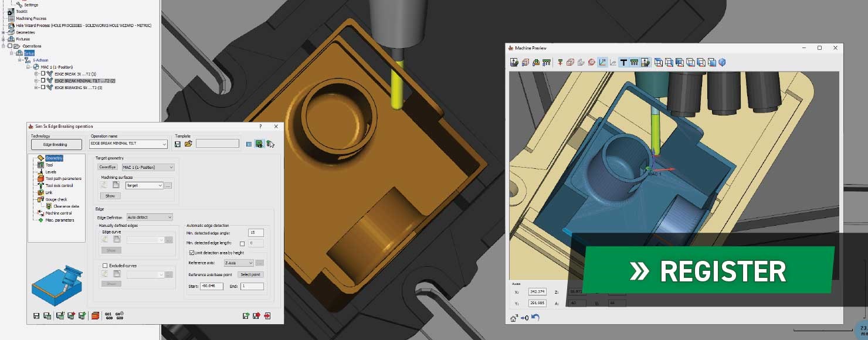This screenshot has height=340, width=868.
Task: Enable the Excluded curves checkbox
Action: pyautogui.click(x=105, y=266)
